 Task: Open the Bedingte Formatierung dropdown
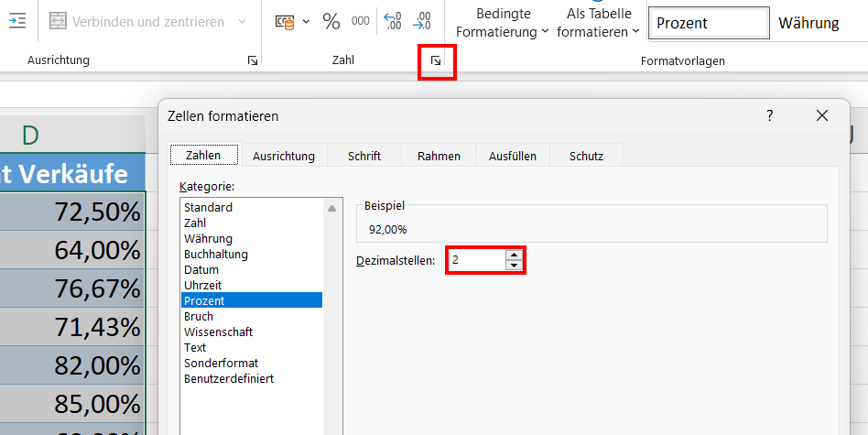click(502, 23)
